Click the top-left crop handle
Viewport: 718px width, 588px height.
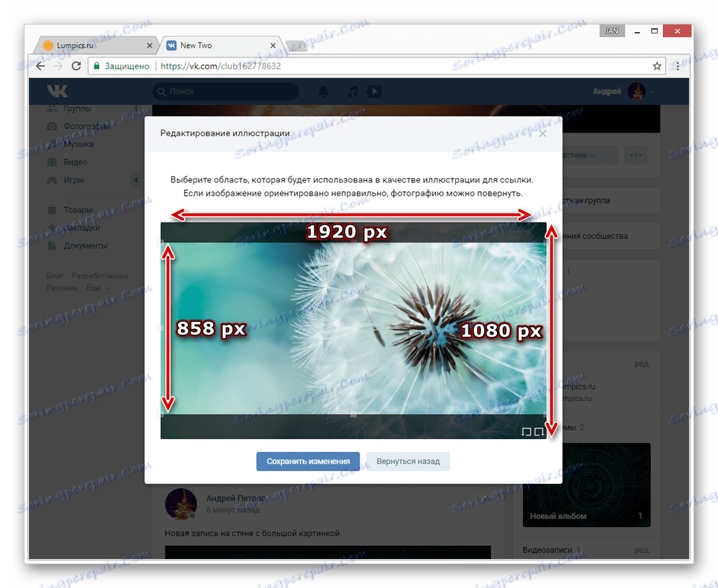[x=161, y=243]
